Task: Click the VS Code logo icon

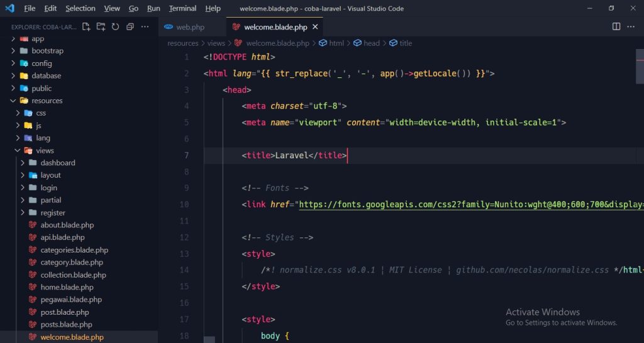Action: 9,8
